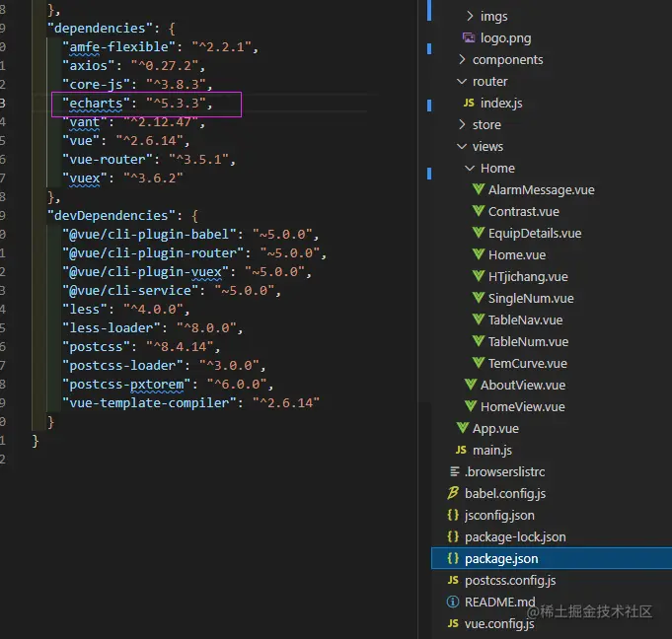The height and width of the screenshot is (639, 672).
Task: Click the Vue icon of SingleNum.vue
Action: point(479,298)
